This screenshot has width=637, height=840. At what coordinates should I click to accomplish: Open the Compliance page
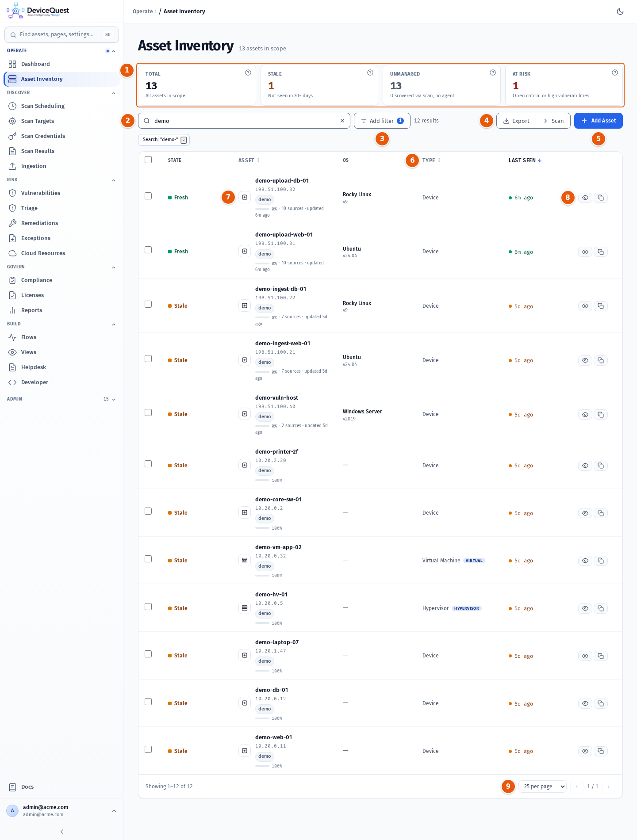coord(61,280)
